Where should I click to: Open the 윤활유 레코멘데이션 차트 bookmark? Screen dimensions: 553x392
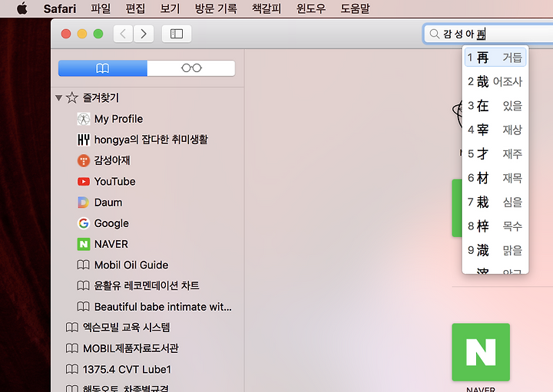147,285
